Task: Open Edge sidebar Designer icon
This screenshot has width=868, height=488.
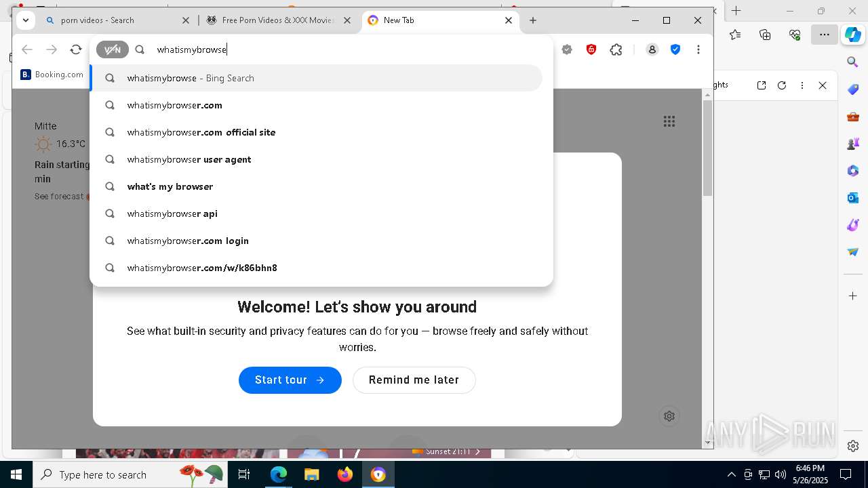Action: pyautogui.click(x=853, y=225)
